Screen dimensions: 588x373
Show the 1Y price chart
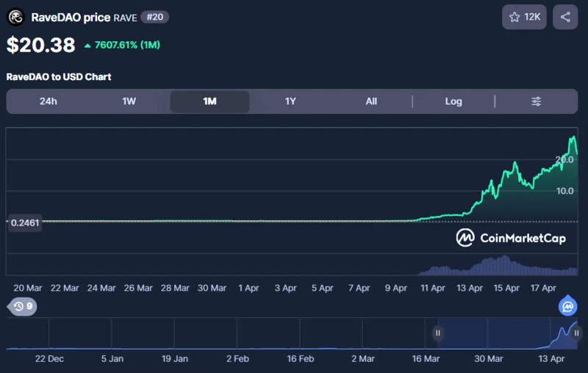pos(290,101)
